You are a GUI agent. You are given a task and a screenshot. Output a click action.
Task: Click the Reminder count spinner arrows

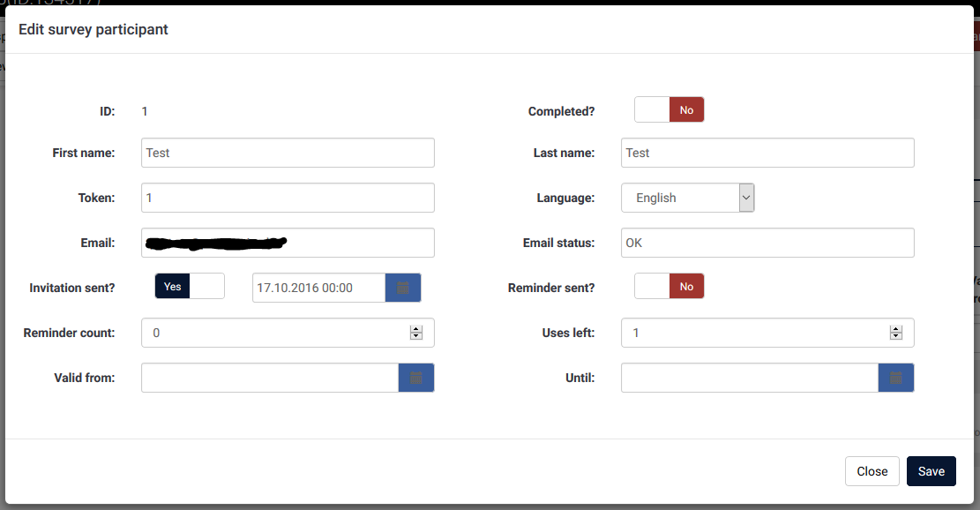click(x=416, y=333)
